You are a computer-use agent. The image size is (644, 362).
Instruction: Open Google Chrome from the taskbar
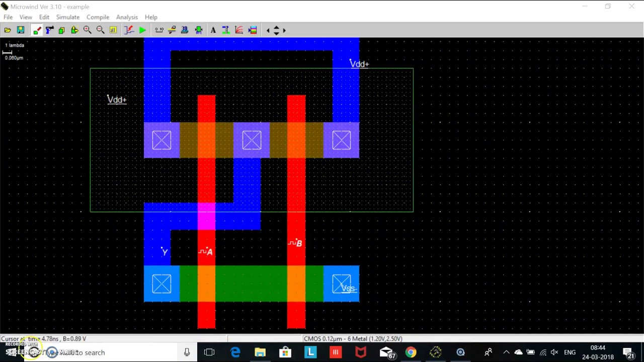pos(411,352)
